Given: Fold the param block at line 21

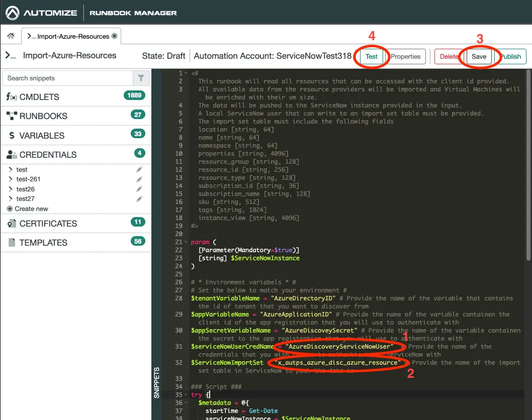Looking at the screenshot, I should point(186,242).
